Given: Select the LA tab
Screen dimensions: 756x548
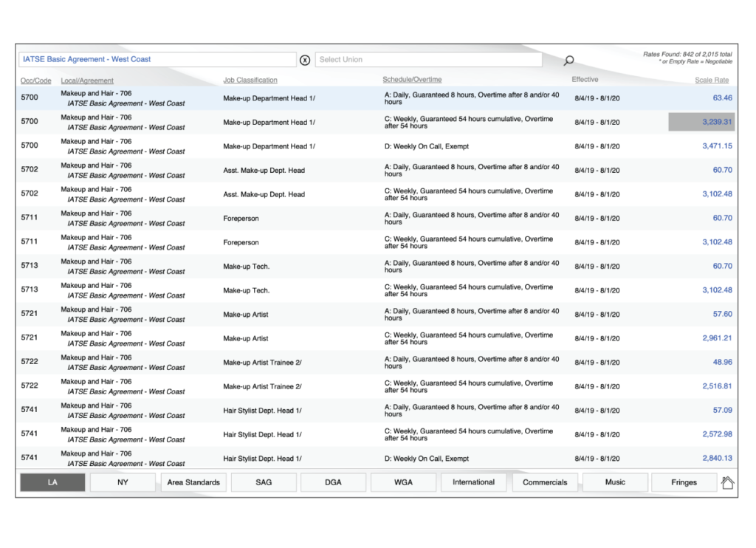Looking at the screenshot, I should click(x=52, y=482).
